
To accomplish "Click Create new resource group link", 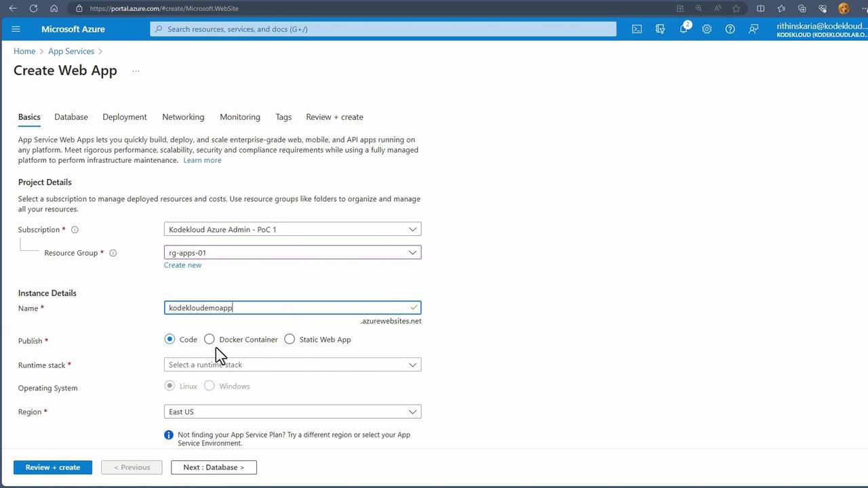I will (x=182, y=265).
